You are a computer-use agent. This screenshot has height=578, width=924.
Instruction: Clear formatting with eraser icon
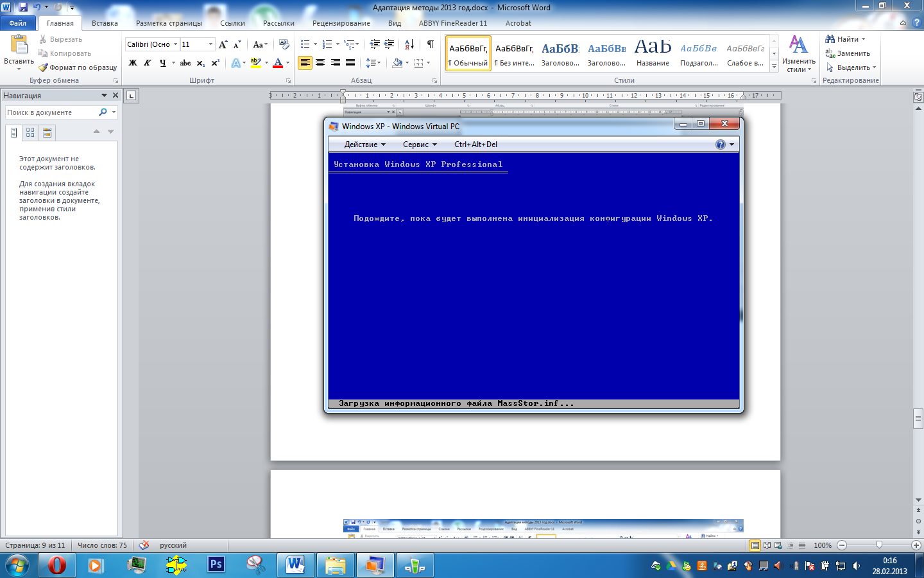[284, 44]
